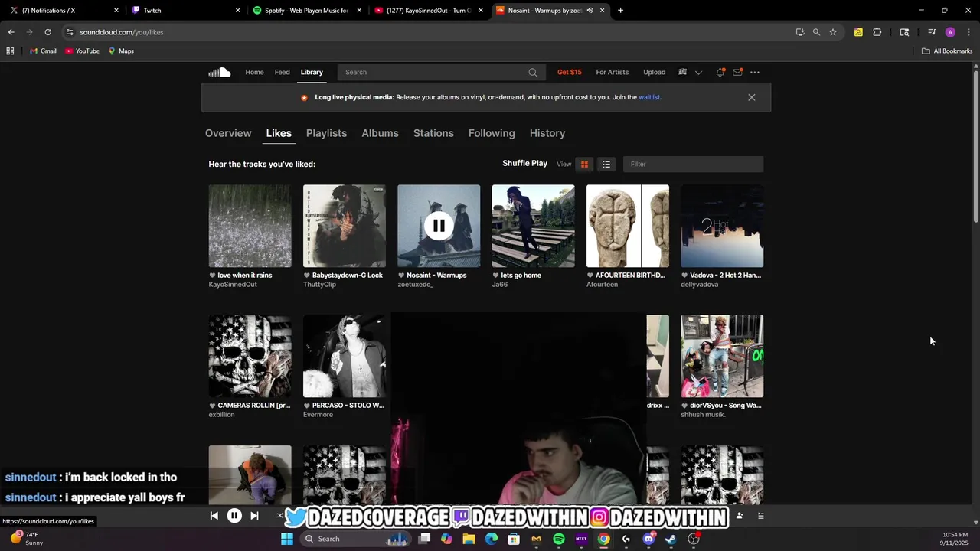
Task: Unlike the 'lets go home' heart icon
Action: (x=496, y=275)
